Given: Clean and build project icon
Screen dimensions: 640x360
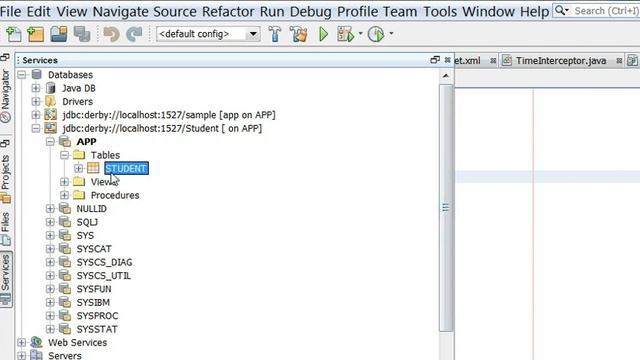Looking at the screenshot, I should tap(298, 34).
